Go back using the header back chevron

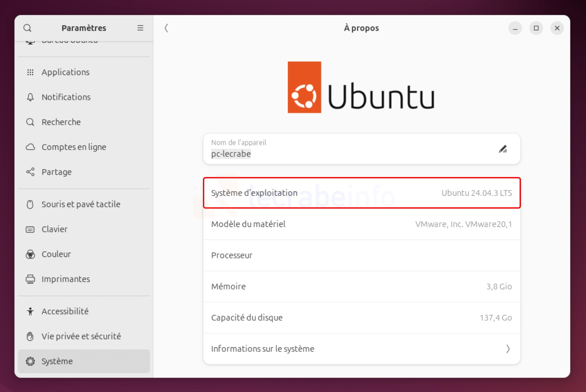click(166, 28)
